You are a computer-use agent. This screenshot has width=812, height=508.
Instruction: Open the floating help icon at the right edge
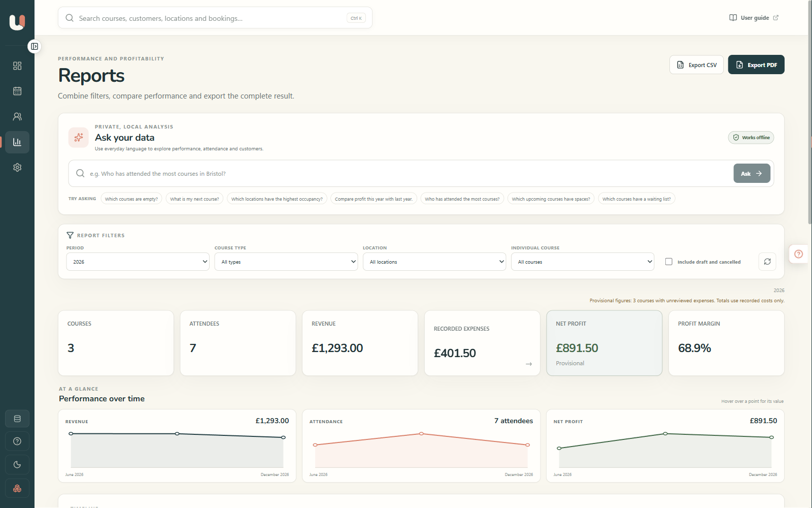(799, 254)
